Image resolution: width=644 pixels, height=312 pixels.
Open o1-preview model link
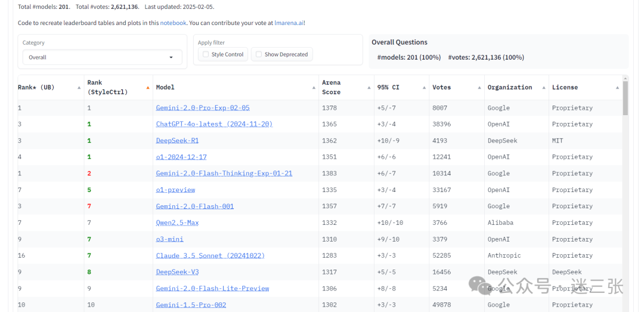point(175,190)
